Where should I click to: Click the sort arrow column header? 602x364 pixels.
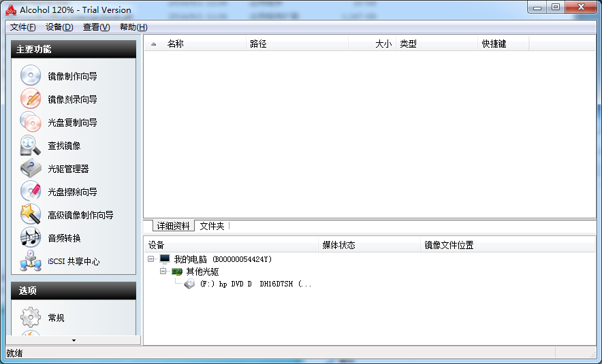154,44
